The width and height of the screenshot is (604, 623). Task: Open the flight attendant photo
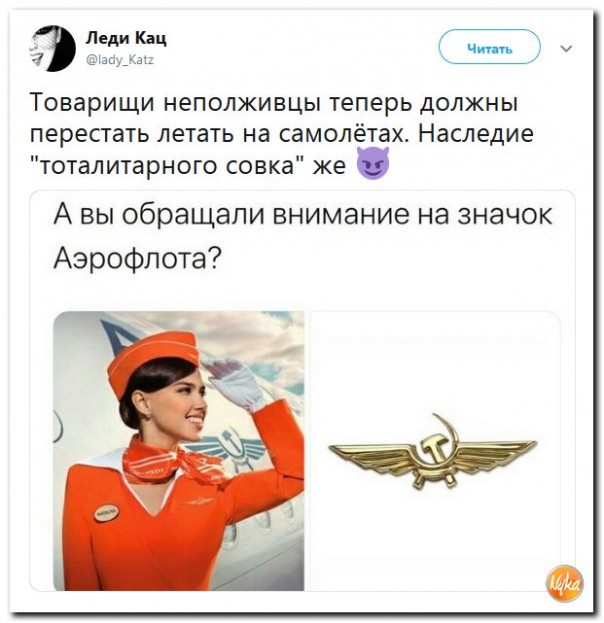coord(179,451)
